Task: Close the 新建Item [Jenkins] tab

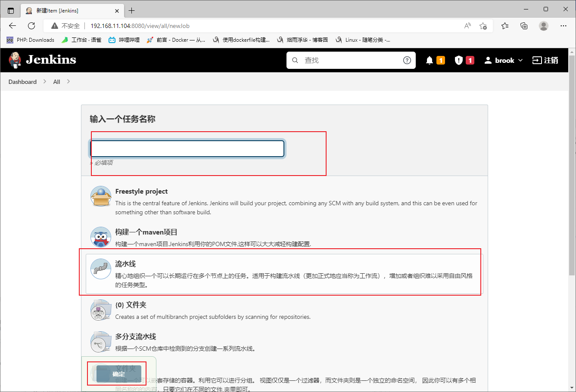Action: pyautogui.click(x=116, y=10)
